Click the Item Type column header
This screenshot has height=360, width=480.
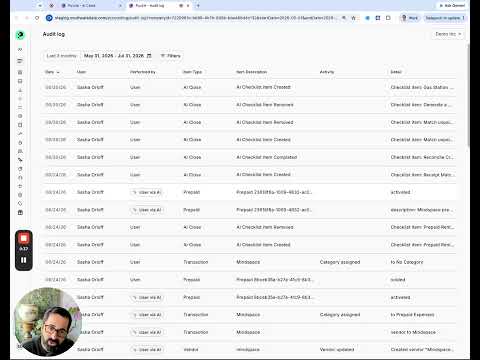193,72
